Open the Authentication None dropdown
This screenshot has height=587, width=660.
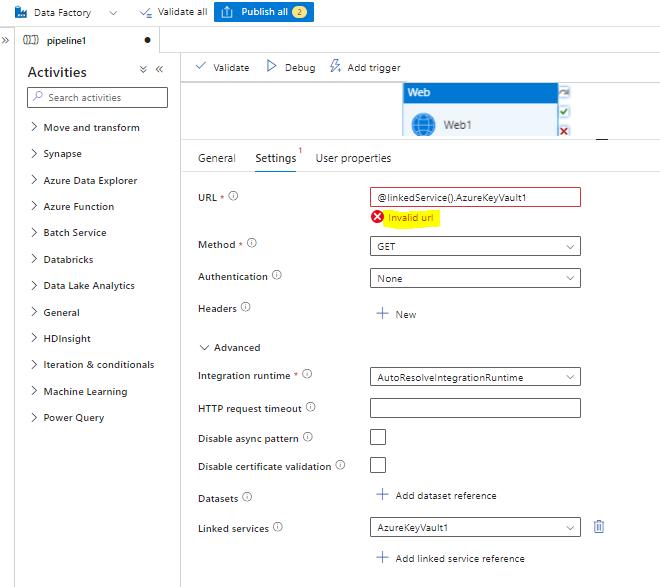(475, 278)
